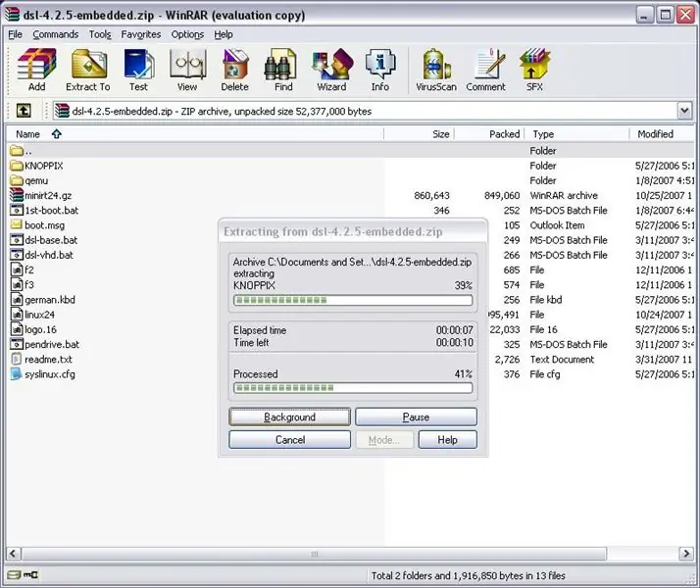Screen dimensions: 700x588
Task: Select the f2 file name
Action: [29, 269]
